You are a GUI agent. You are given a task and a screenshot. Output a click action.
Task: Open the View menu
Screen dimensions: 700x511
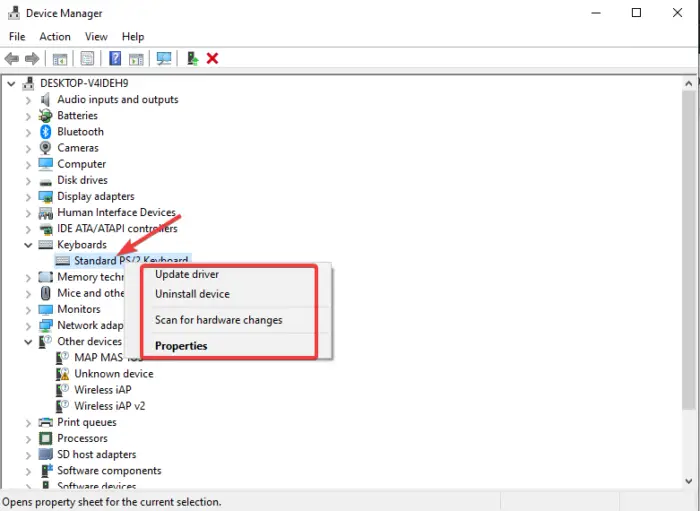coord(96,37)
